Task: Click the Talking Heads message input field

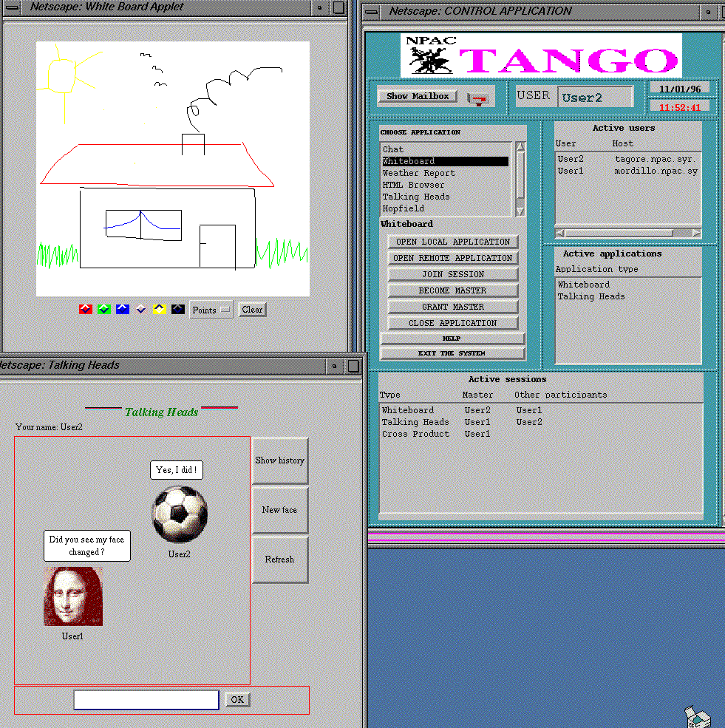Action: coord(146,700)
